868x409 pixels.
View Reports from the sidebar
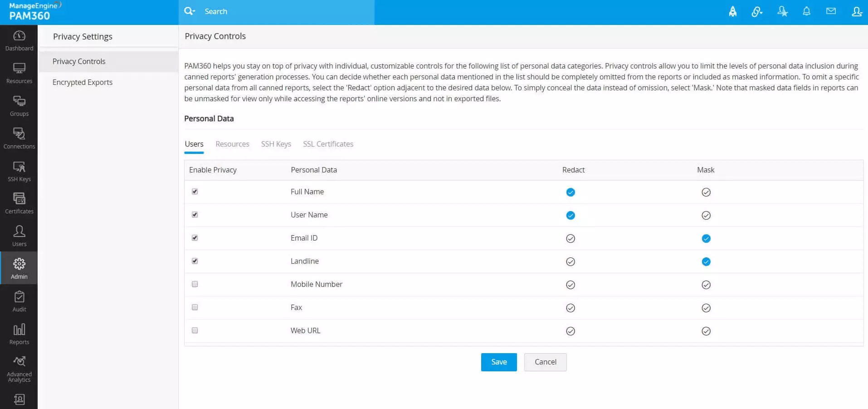19,333
